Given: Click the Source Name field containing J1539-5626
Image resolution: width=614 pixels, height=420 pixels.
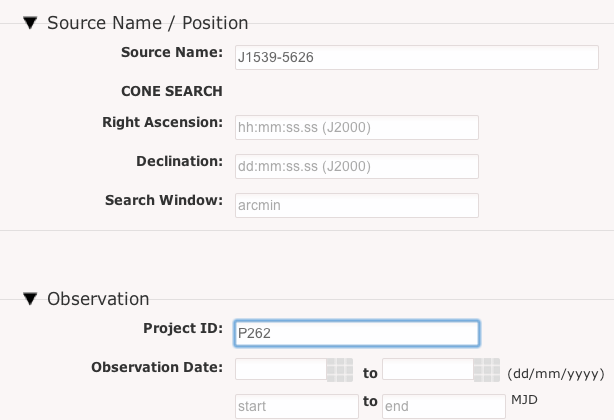Looking at the screenshot, I should [357, 57].
